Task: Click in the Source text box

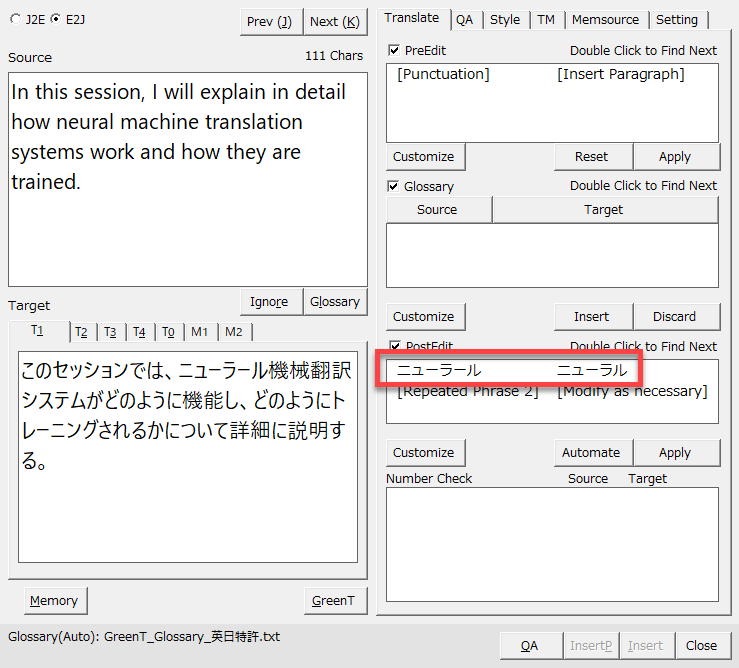Action: [187, 180]
